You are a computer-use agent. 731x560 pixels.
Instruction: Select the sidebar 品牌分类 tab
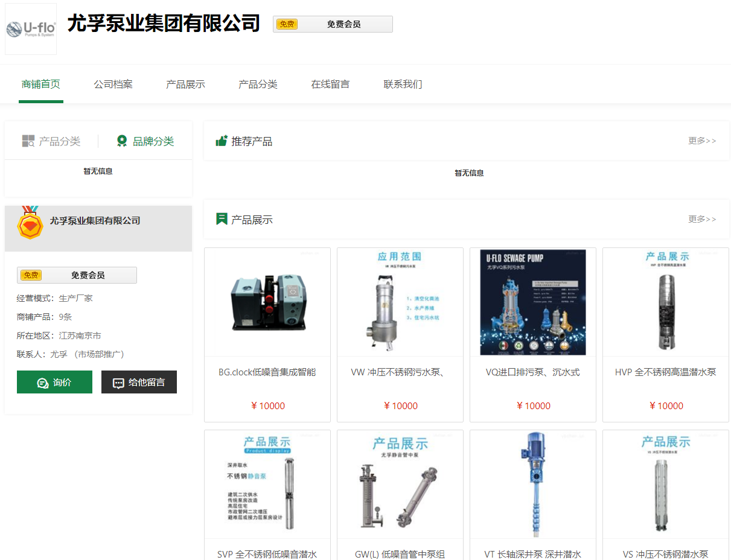[145, 141]
